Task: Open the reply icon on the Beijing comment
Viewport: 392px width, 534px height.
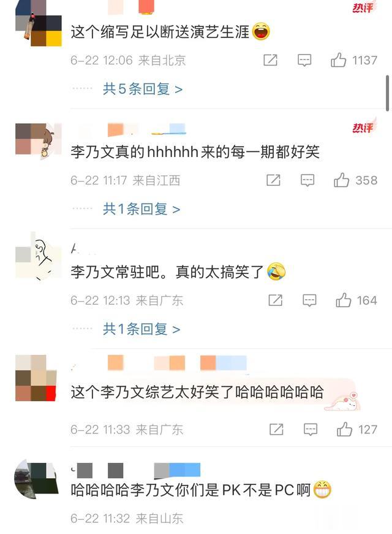Action: point(304,60)
